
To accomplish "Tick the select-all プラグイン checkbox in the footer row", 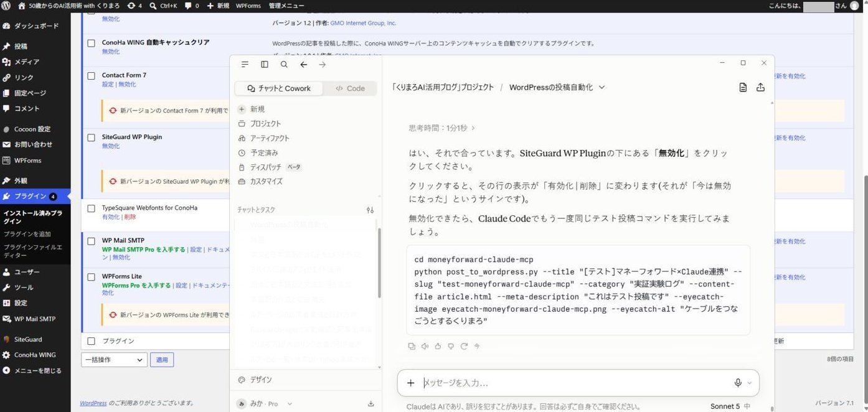I will coord(91,341).
